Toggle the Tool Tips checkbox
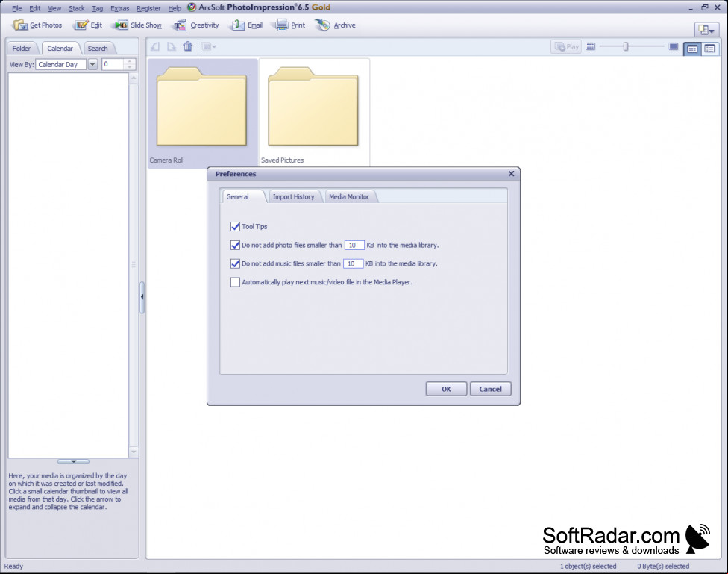Viewport: 728px width, 574px height. tap(236, 226)
